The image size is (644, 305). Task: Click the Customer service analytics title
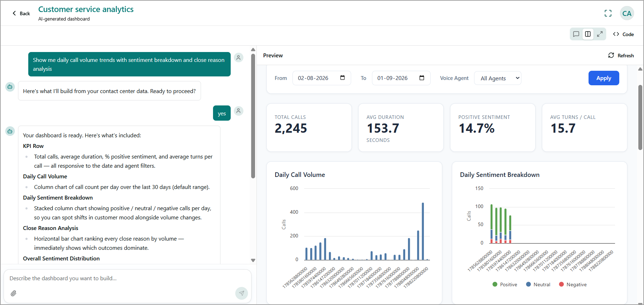click(x=86, y=9)
